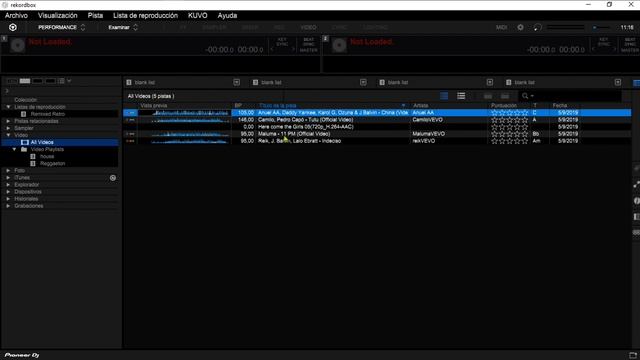Expand the Historiales tree node
The height and width of the screenshot is (360, 640).
pyautogui.click(x=8, y=199)
